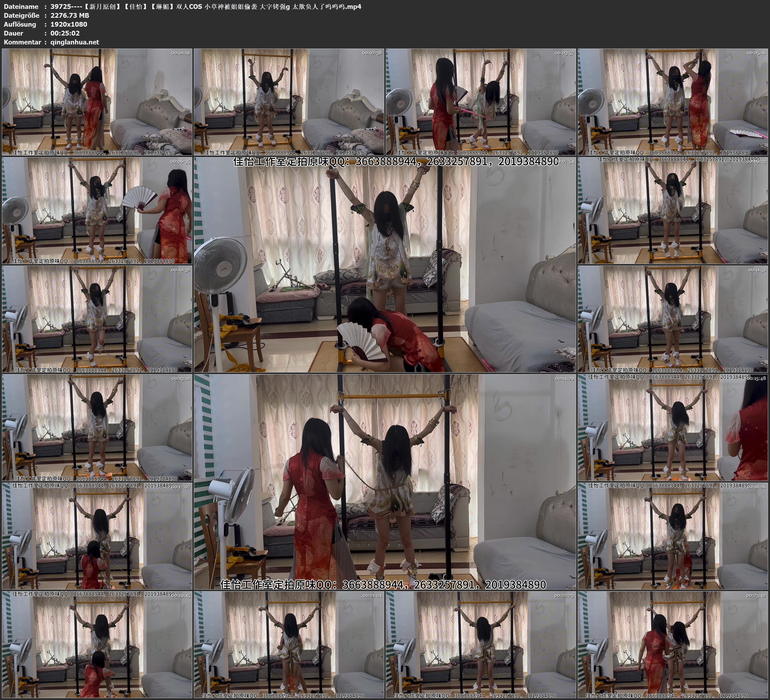Select the thumbnail at 00:23:42
Image resolution: width=770 pixels, height=700 pixels.
[x=673, y=644]
